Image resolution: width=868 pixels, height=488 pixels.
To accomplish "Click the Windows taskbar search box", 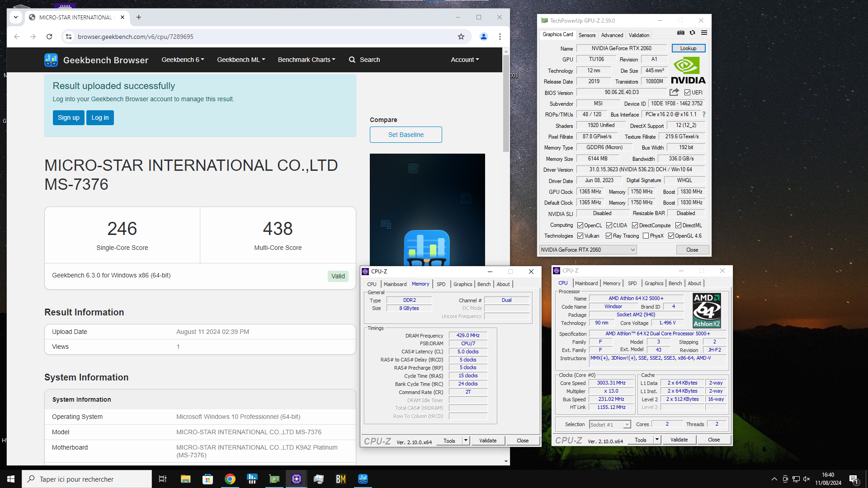I will 87,479.
